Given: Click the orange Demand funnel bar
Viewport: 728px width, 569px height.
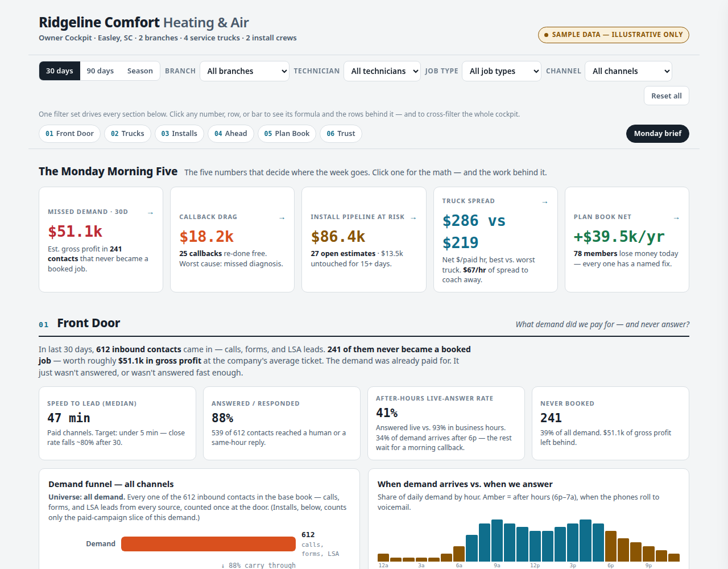Looking at the screenshot, I should click(208, 544).
